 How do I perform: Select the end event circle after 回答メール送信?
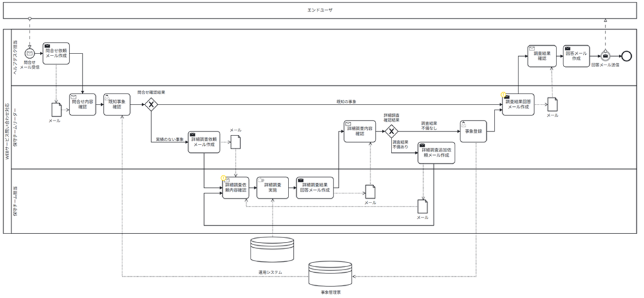tap(623, 55)
